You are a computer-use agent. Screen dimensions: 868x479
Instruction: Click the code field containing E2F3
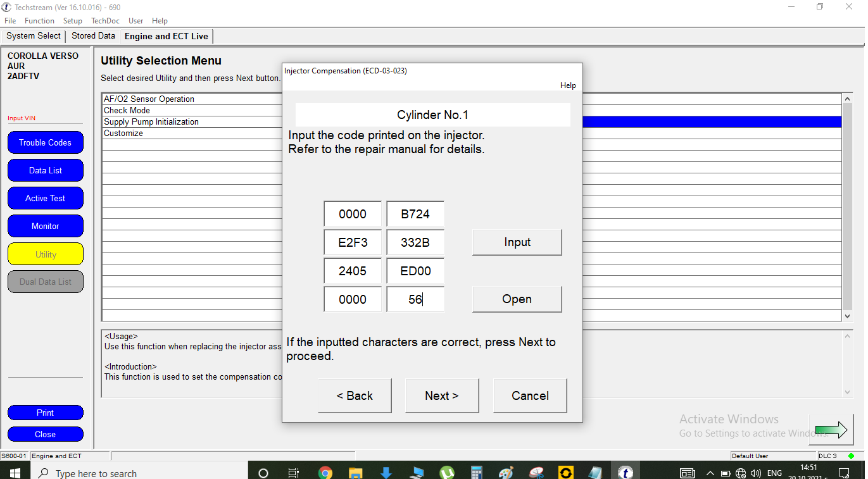click(353, 242)
